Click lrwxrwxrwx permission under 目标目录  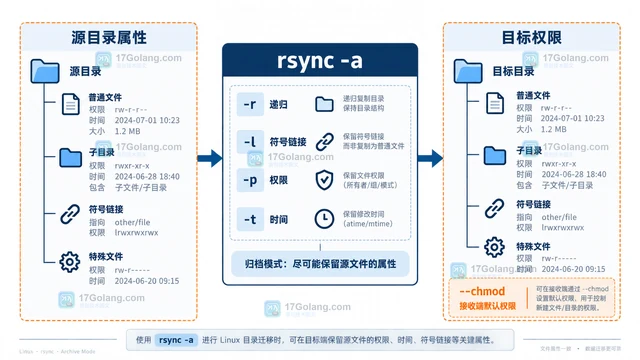563,227
